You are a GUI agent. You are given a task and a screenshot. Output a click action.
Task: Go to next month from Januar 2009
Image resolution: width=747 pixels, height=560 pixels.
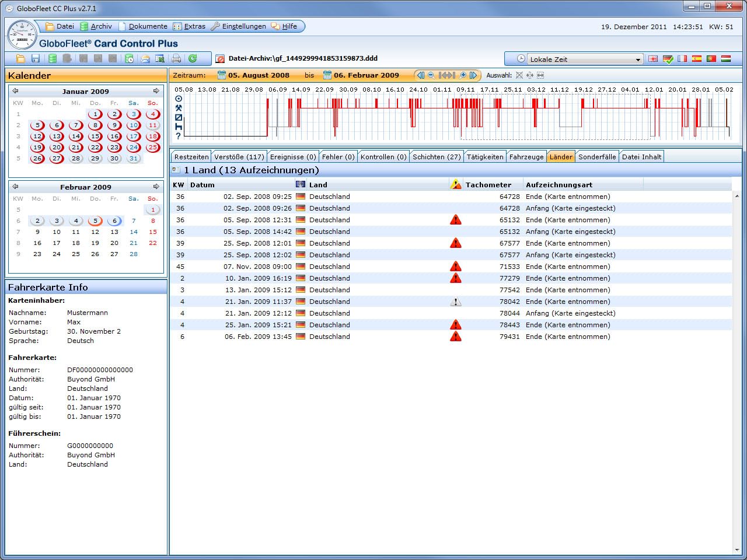[x=156, y=91]
